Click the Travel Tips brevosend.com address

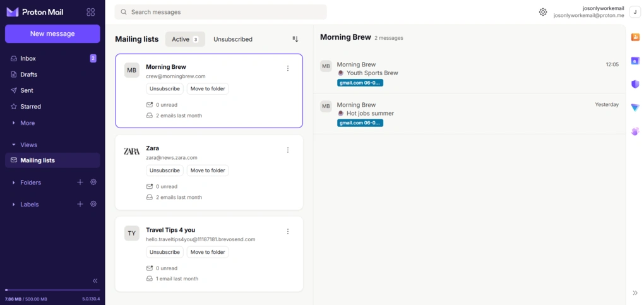(x=201, y=239)
